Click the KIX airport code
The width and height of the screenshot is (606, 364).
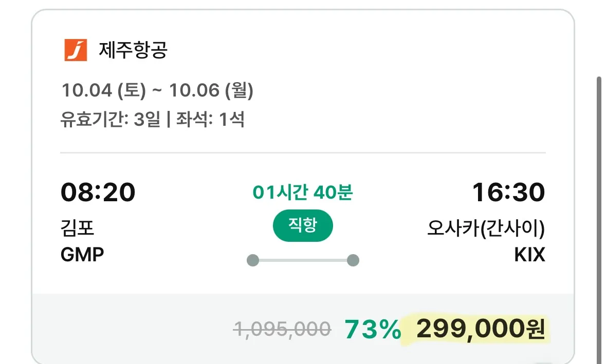pos(529,254)
